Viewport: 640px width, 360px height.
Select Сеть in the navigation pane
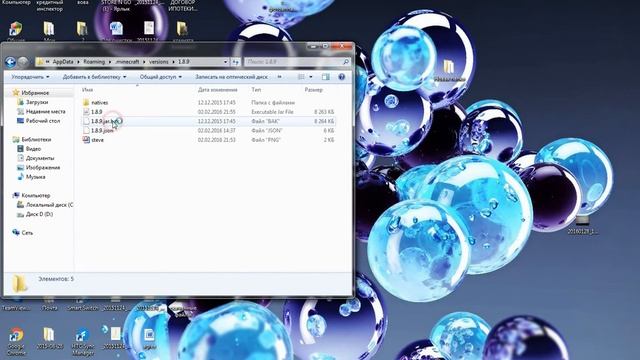click(27, 233)
